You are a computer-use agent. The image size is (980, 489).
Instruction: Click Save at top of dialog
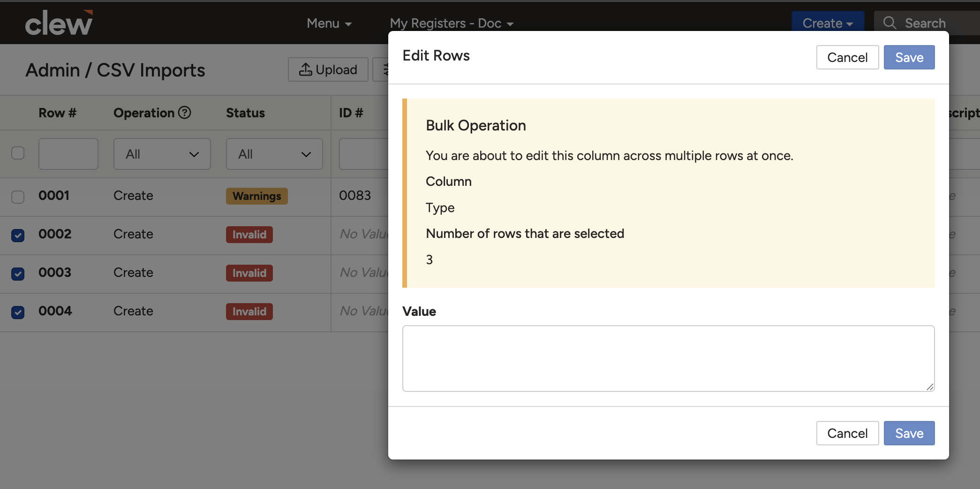click(909, 57)
